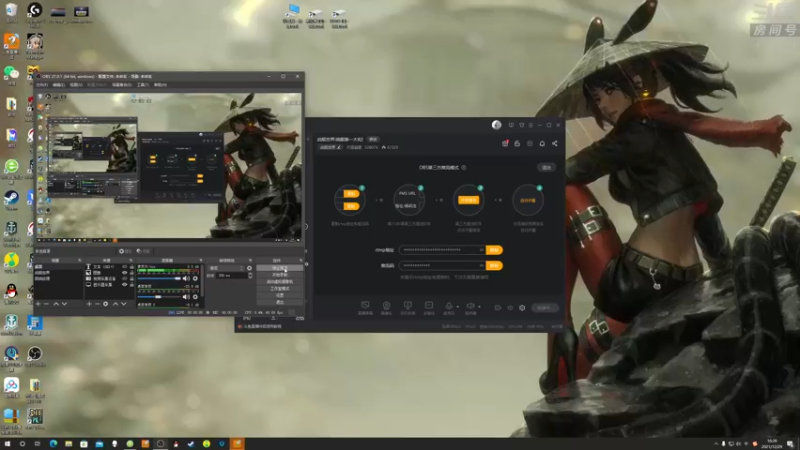The height and width of the screenshot is (450, 800).
Task: Pop out the Controls dock panel
Action: 301,260
